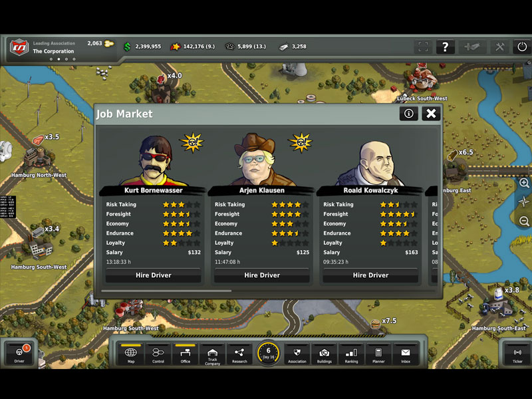
Task: Open the Map view in bottom toolbar
Action: (x=131, y=354)
